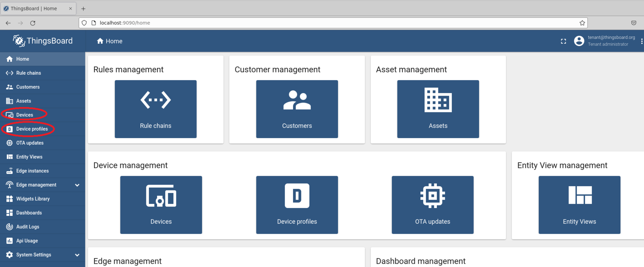Click the Customers tile button

tap(297, 109)
